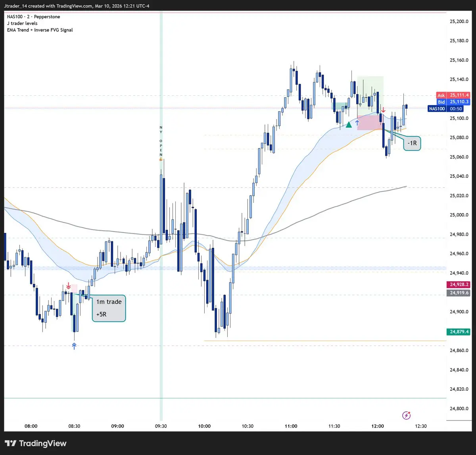The image size is (476, 455).
Task: Click the 25,200.0 price axis label
Action: (459, 21)
